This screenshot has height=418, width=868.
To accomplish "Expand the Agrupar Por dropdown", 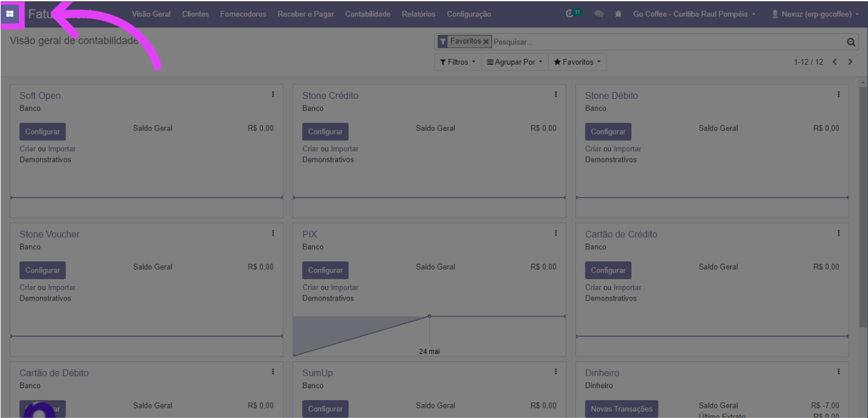I will [514, 62].
